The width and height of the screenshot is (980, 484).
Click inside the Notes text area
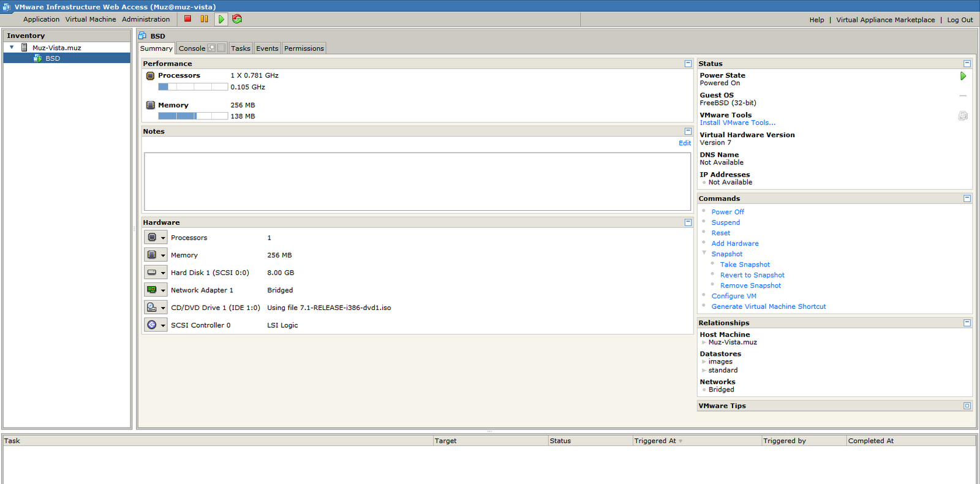tap(417, 181)
